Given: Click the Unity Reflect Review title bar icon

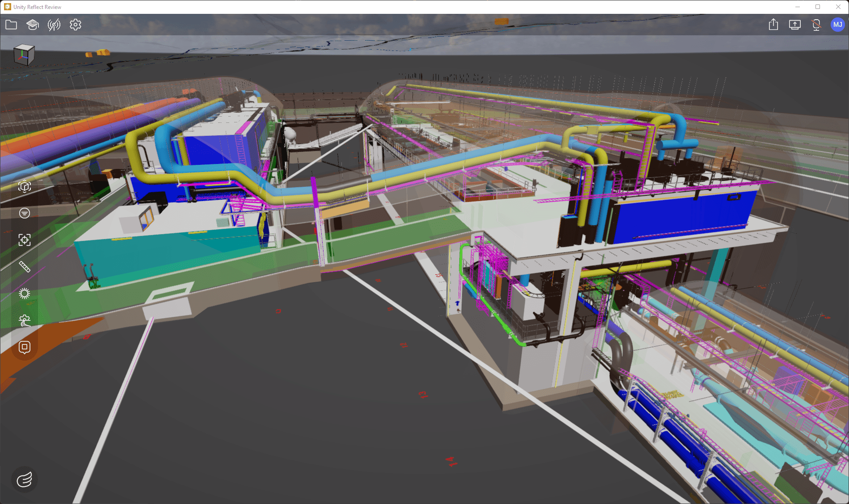Looking at the screenshot, I should click(x=7, y=7).
